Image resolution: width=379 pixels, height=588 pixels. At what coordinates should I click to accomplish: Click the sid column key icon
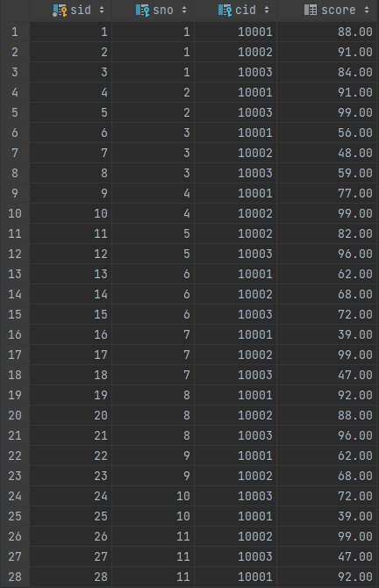pos(60,11)
